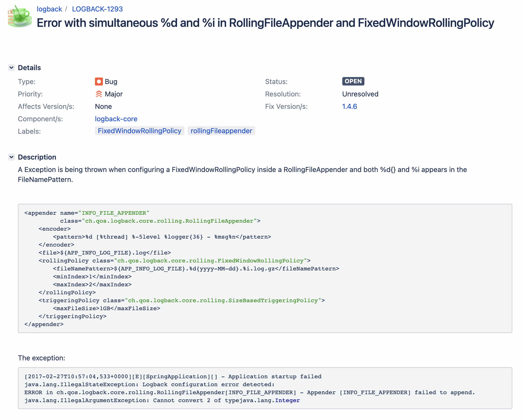Click the issue title heading

(265, 23)
